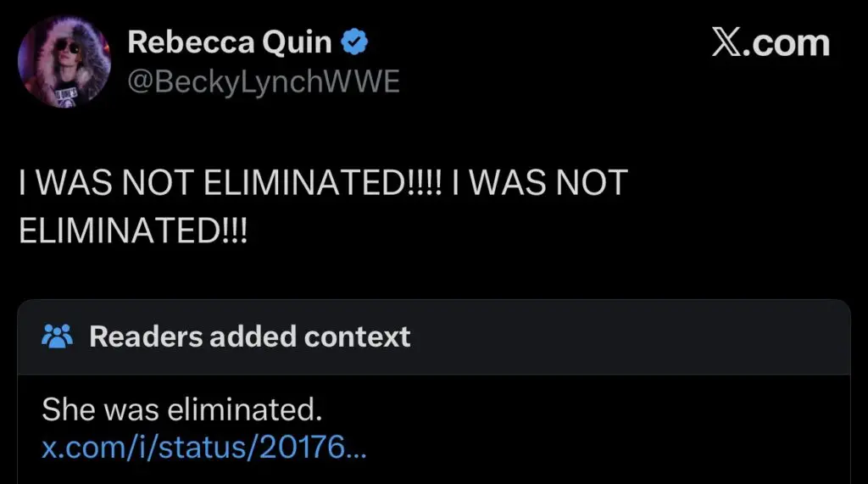The image size is (868, 484).
Task: Click the second-line 'ELIMINATED!!!' text
Action: click(133, 231)
